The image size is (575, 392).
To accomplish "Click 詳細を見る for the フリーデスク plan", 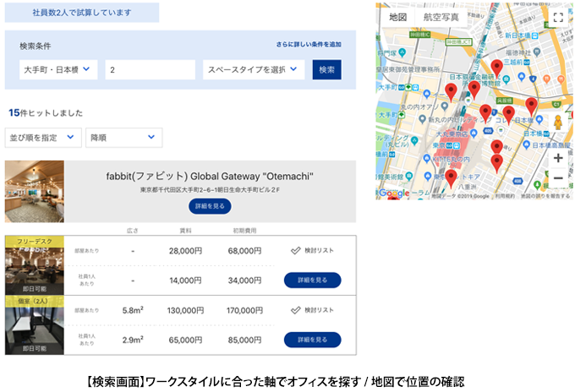I will pyautogui.click(x=312, y=280).
